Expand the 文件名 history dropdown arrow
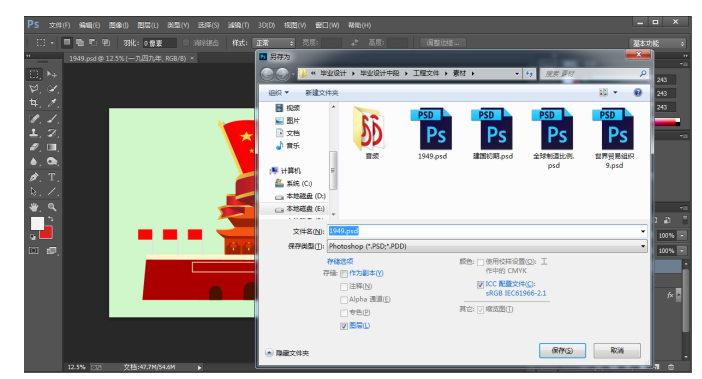The height and width of the screenshot is (379, 702). (x=643, y=231)
